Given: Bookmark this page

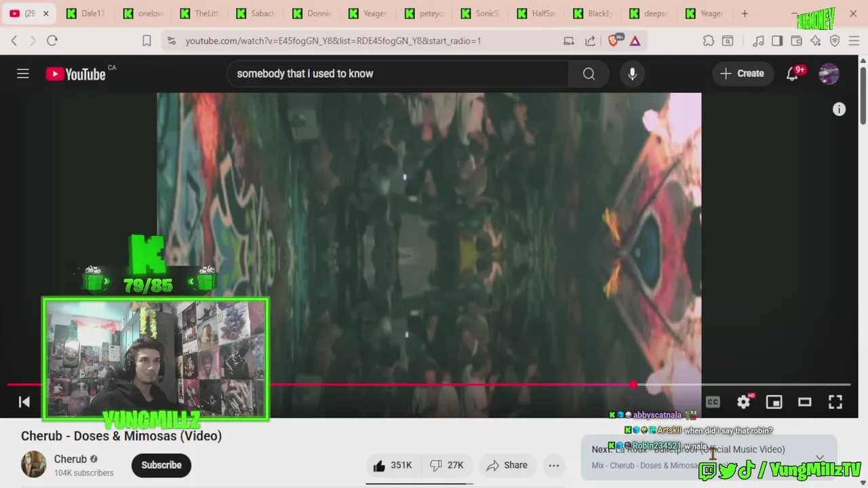Looking at the screenshot, I should (146, 41).
